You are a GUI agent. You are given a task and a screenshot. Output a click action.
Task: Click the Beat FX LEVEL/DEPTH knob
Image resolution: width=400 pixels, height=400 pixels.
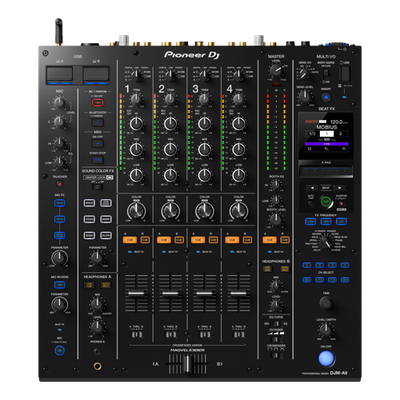(x=326, y=330)
